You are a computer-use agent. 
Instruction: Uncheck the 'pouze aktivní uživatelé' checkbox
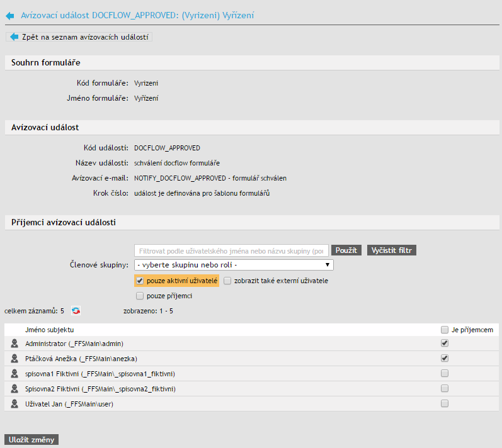[x=140, y=281]
